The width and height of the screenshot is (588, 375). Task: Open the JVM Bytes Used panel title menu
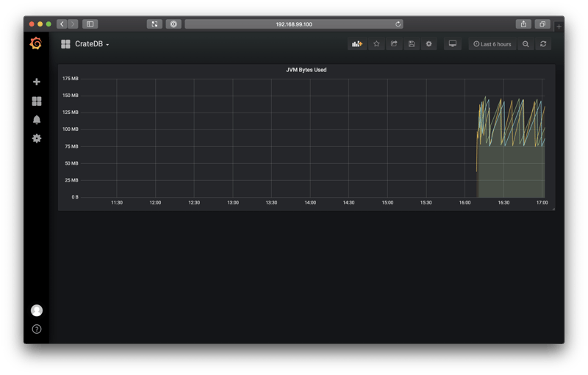[x=306, y=70]
